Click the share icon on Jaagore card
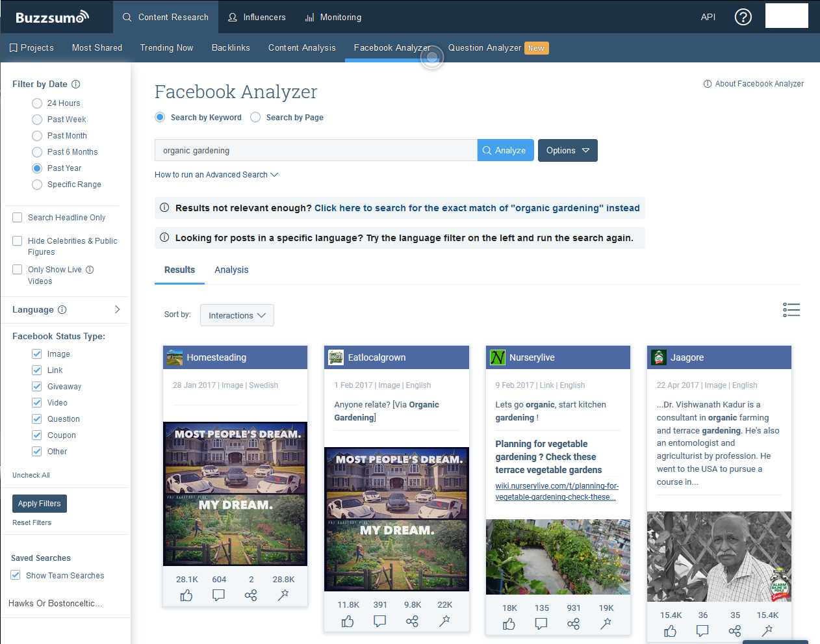Image resolution: width=820 pixels, height=644 pixels. (x=735, y=631)
